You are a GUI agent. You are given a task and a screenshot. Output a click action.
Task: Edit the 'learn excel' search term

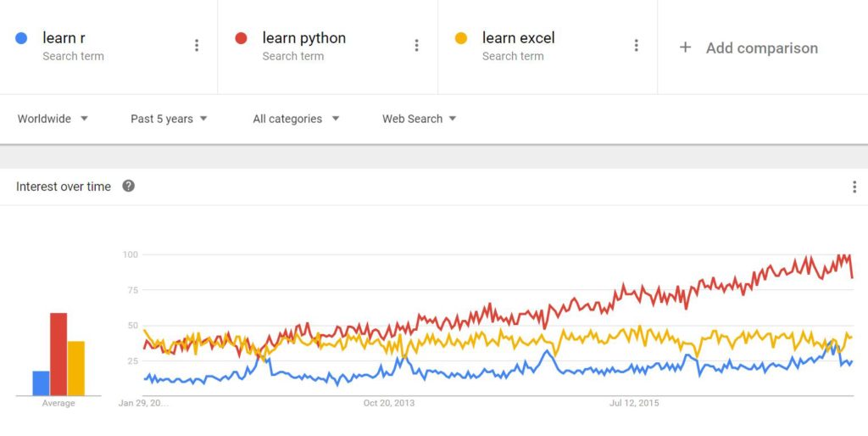click(518, 38)
